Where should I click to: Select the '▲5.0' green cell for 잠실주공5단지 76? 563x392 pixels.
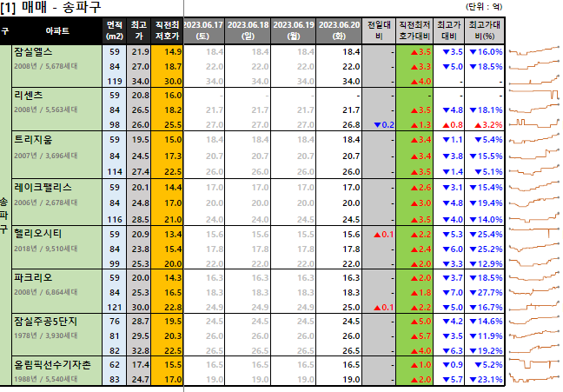[x=421, y=322]
